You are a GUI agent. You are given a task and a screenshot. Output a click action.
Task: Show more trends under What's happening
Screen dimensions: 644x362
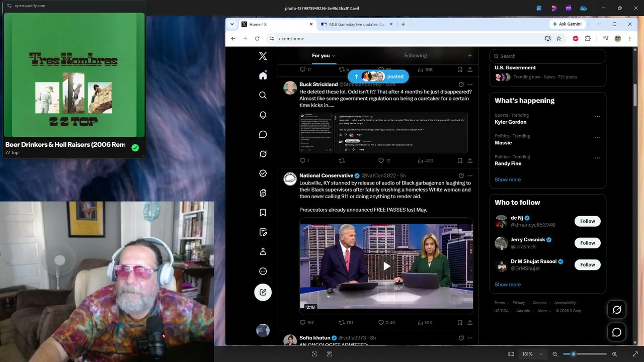click(x=508, y=179)
